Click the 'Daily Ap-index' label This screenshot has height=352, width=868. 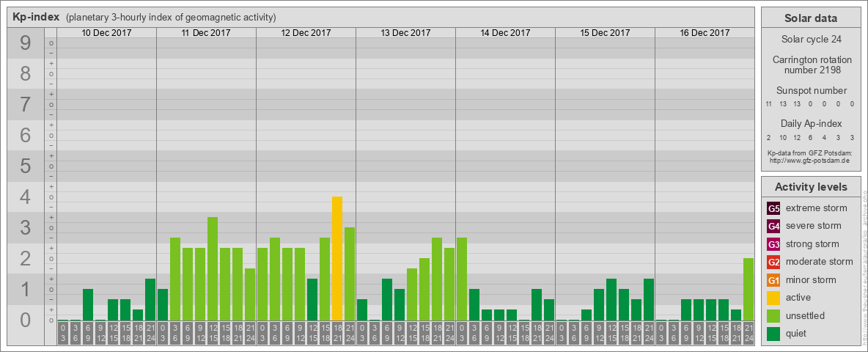pos(812,123)
